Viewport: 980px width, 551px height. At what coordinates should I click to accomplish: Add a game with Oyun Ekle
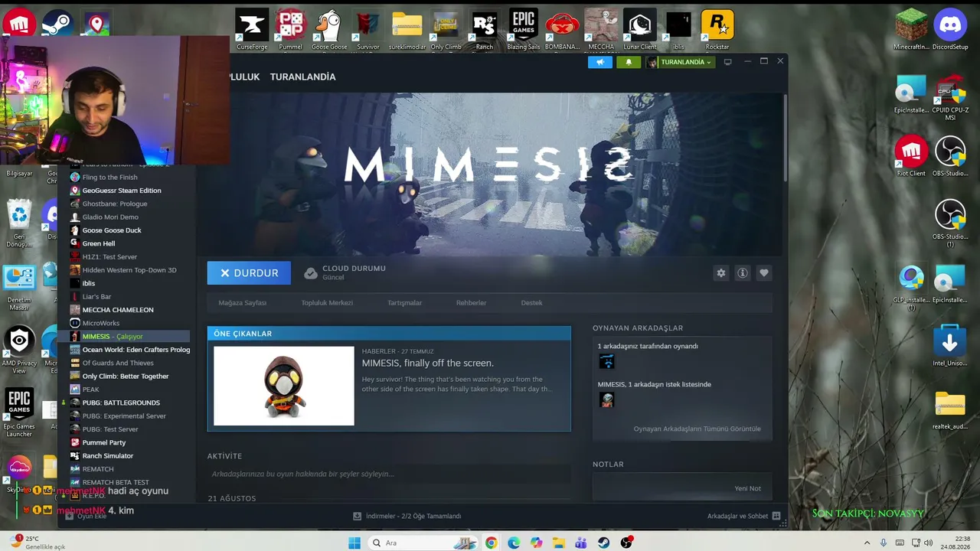(x=86, y=516)
